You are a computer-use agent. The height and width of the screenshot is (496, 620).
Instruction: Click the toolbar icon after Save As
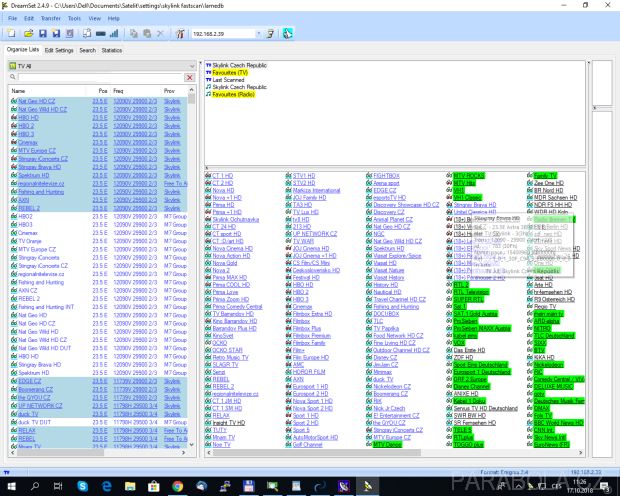tap(70, 34)
